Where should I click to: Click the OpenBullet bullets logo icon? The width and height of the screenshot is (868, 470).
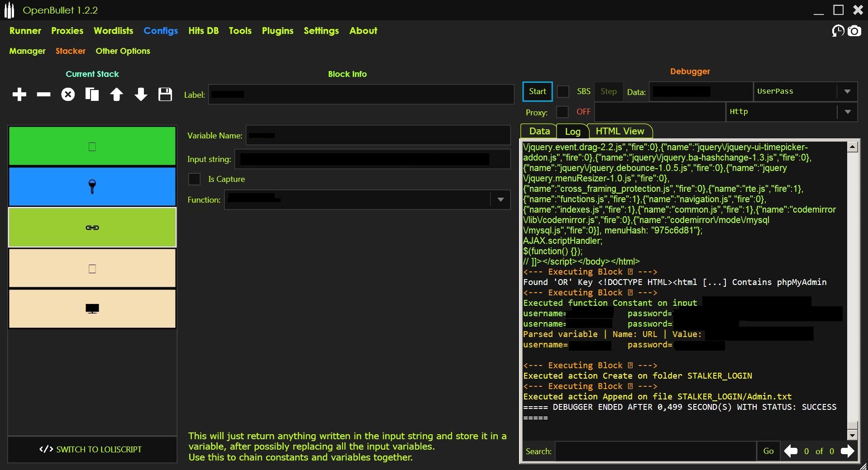pyautogui.click(x=10, y=10)
